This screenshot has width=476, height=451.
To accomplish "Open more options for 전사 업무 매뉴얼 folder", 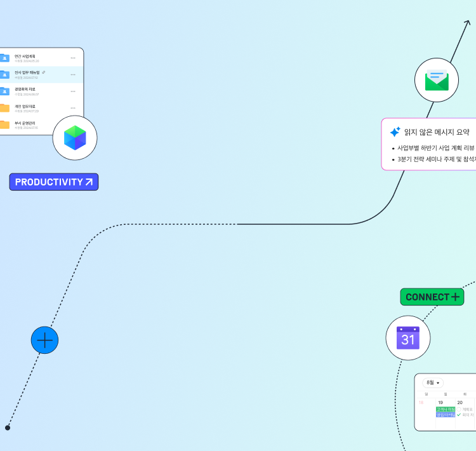I will point(73,75).
